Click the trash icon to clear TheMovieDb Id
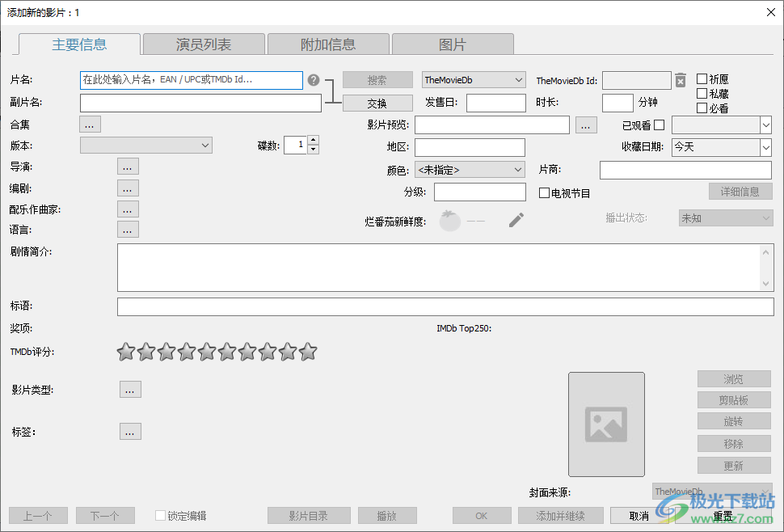Screen dimensions: 784x532 681,80
